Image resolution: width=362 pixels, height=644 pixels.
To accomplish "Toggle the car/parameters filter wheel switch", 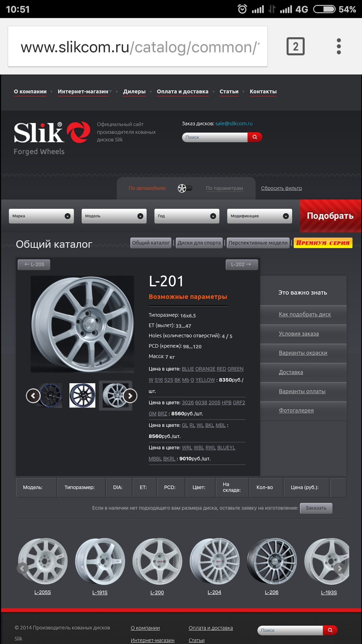I will 185,188.
